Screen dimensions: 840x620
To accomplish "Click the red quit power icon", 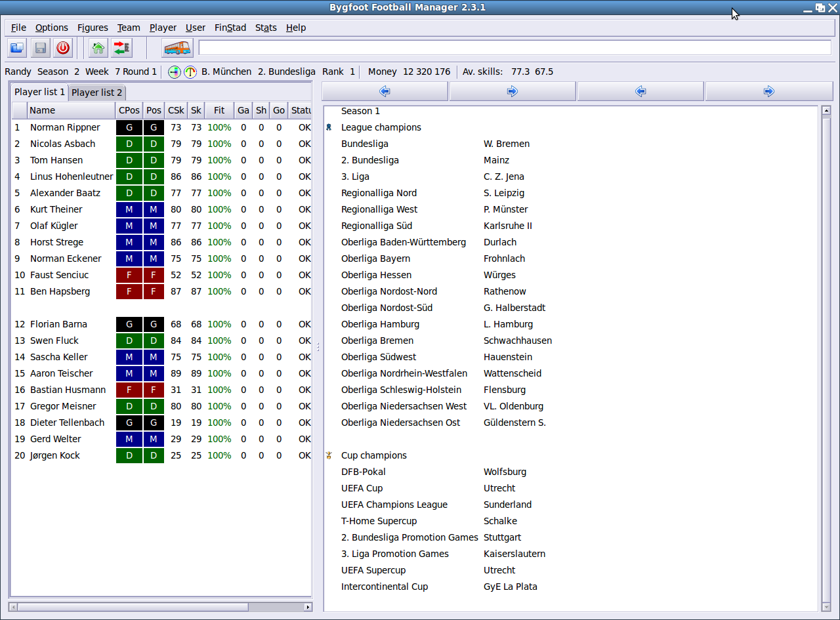I will coord(63,48).
